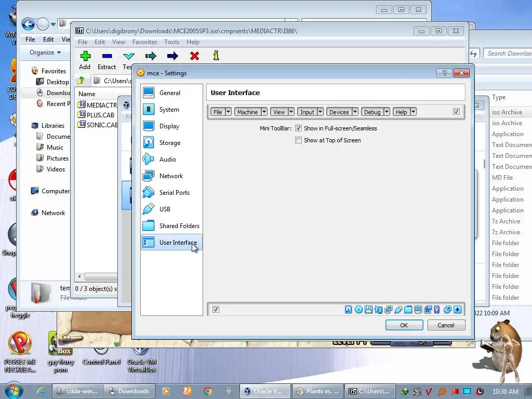
Task: Click the hard disk status bar indicator icon
Action: pos(349,310)
